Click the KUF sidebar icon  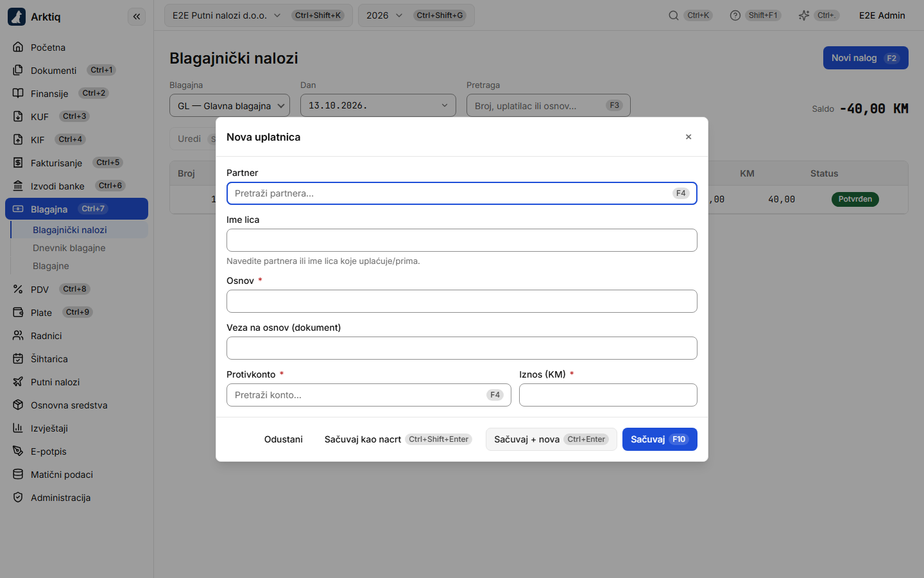[18, 116]
